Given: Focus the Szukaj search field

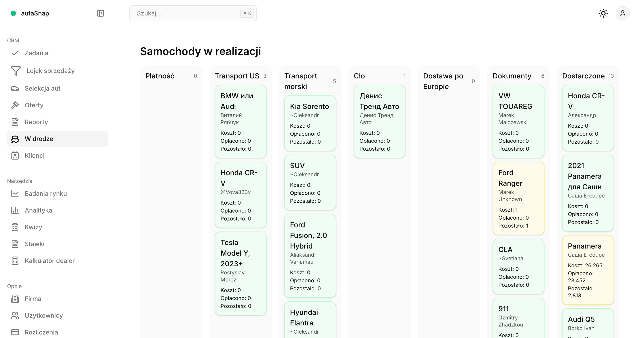Looking at the screenshot, I should pos(193,13).
